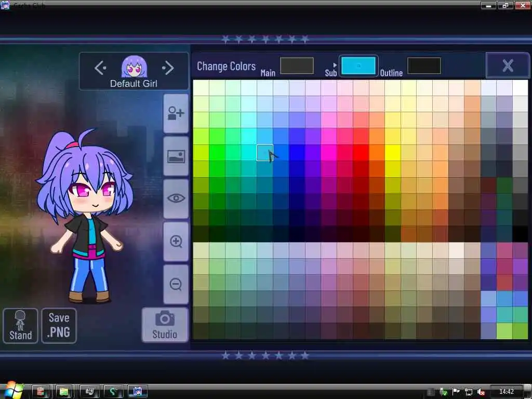Open the folder icon in the taskbar
Image resolution: width=532 pixels, height=399 pixels.
click(64, 392)
